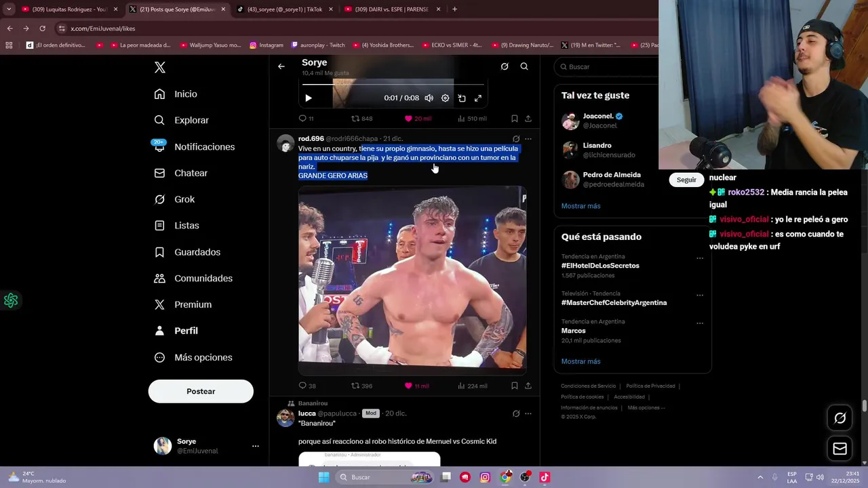The width and height of the screenshot is (868, 488).
Task: Expand Más opciones in the sidebar
Action: [193, 357]
